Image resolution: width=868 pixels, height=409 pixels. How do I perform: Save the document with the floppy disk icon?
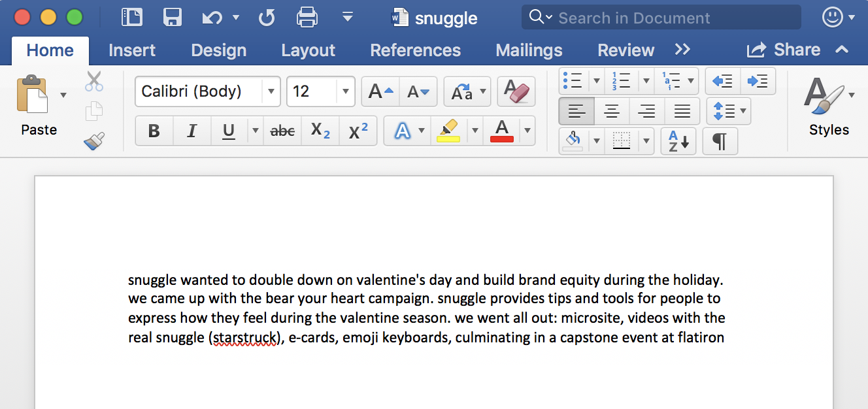click(173, 18)
